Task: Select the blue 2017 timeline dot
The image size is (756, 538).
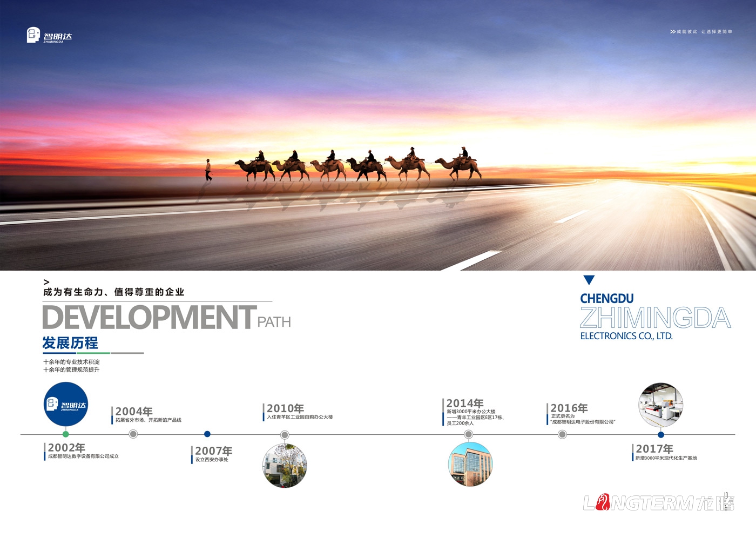Action: coord(660,435)
